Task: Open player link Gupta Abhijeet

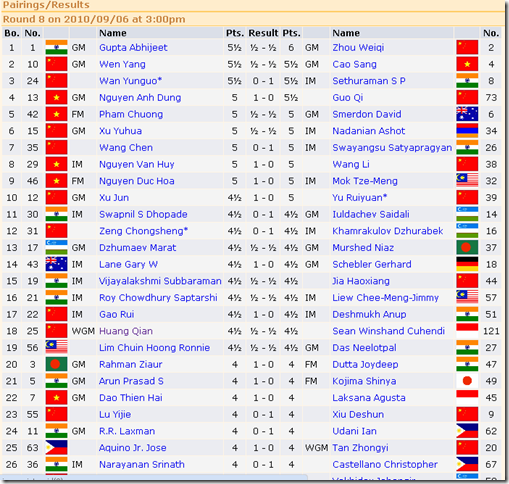Action: click(x=133, y=48)
